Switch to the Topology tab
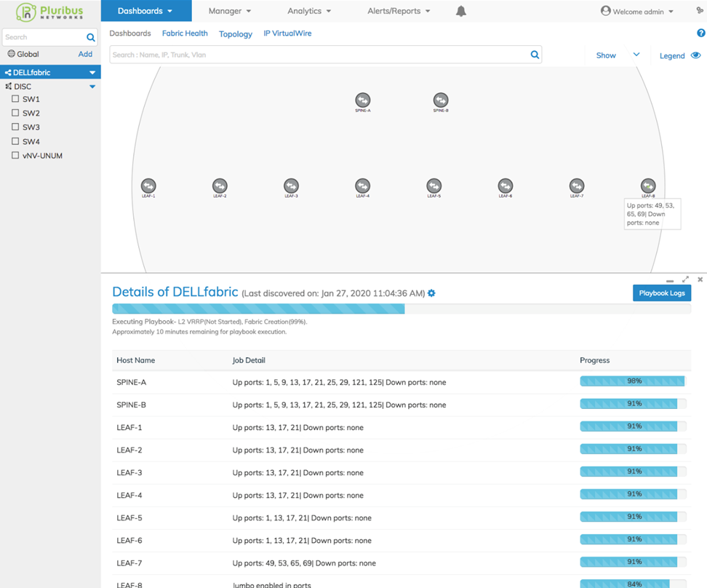 point(236,34)
